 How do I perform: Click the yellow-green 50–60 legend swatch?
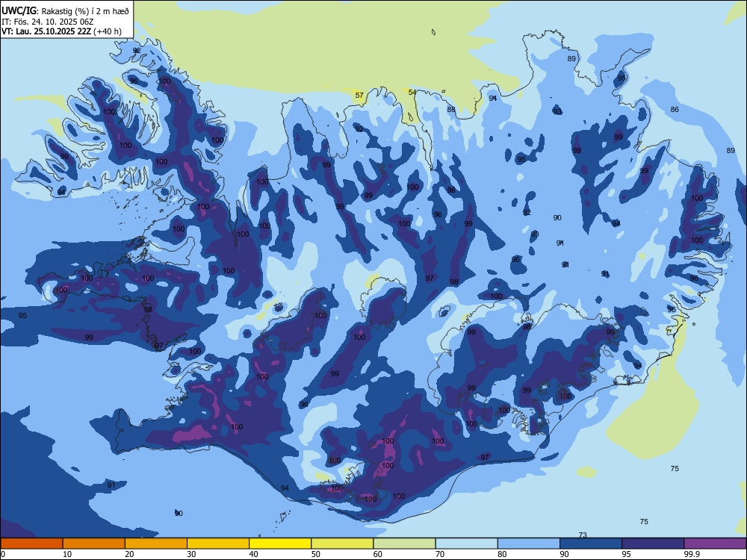(x=342, y=544)
